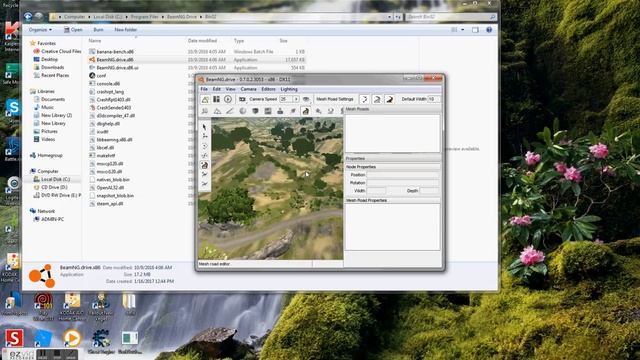Click Burn in Explorer toolbar

point(98,30)
